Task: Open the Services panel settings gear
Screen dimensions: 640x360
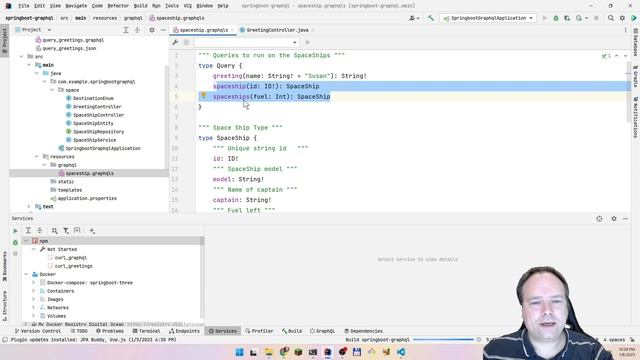Action: [614, 219]
